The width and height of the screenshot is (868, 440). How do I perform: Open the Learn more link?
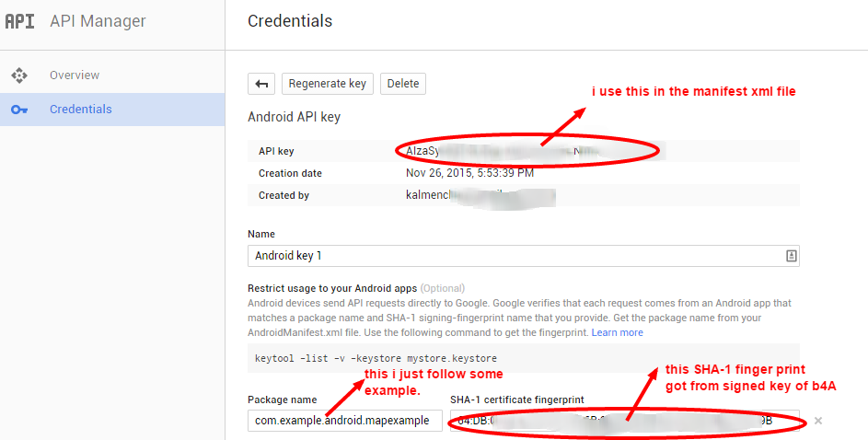point(618,332)
